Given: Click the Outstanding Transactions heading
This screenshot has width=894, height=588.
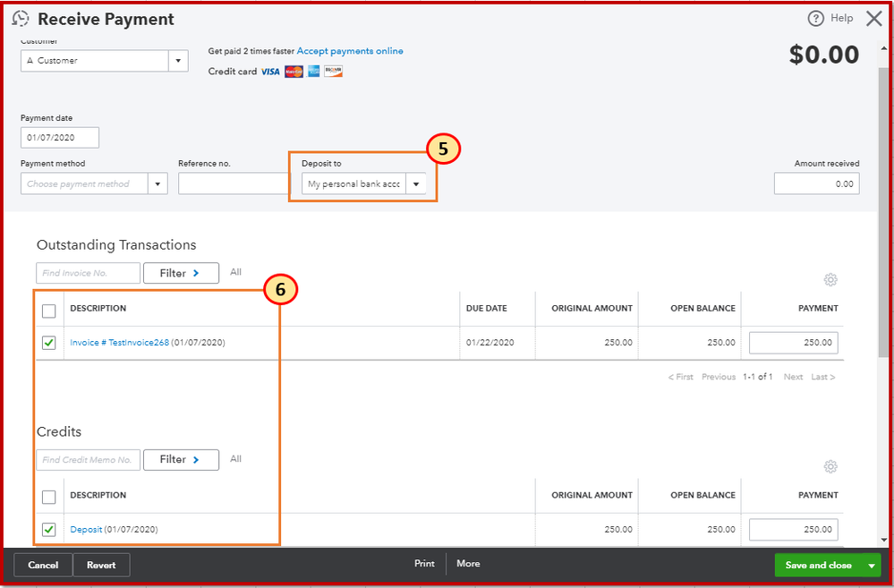Looking at the screenshot, I should (116, 245).
